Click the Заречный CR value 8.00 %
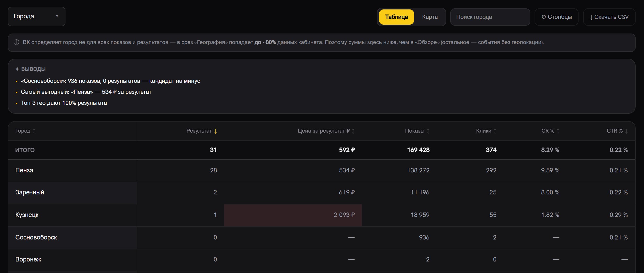 tap(550, 193)
